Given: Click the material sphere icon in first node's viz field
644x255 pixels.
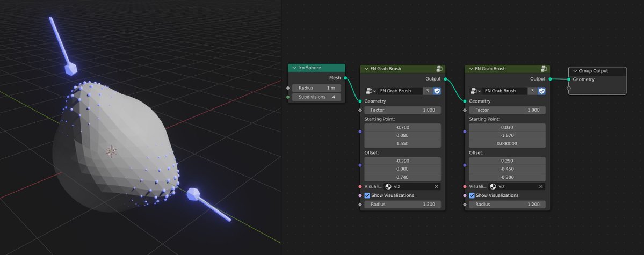Looking at the screenshot, I should [388, 186].
